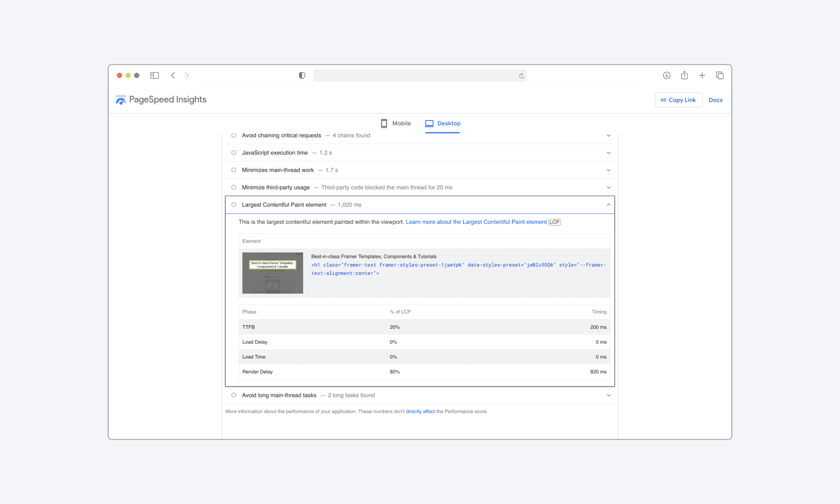Click the Avoid chaining critical requests title
This screenshot has height=504, width=840.
coord(281,136)
